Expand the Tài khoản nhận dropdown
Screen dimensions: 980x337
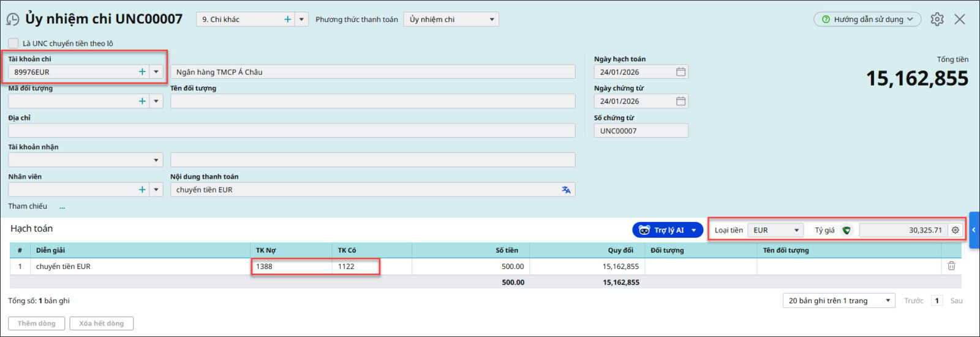coord(156,160)
